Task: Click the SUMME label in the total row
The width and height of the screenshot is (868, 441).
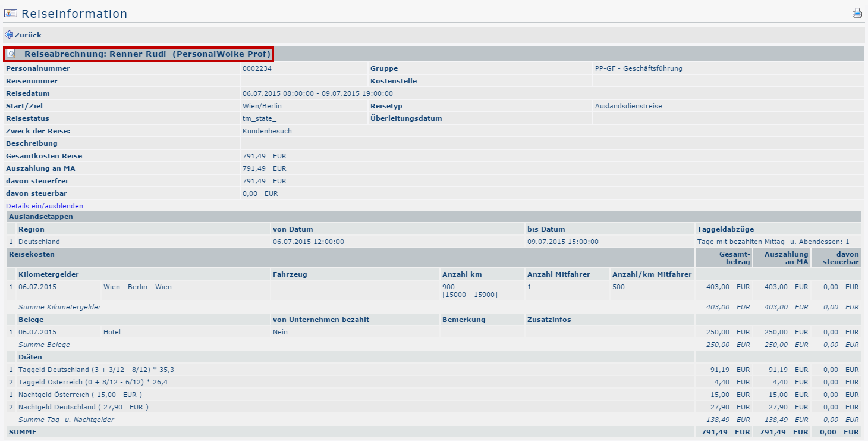Action: (23, 432)
